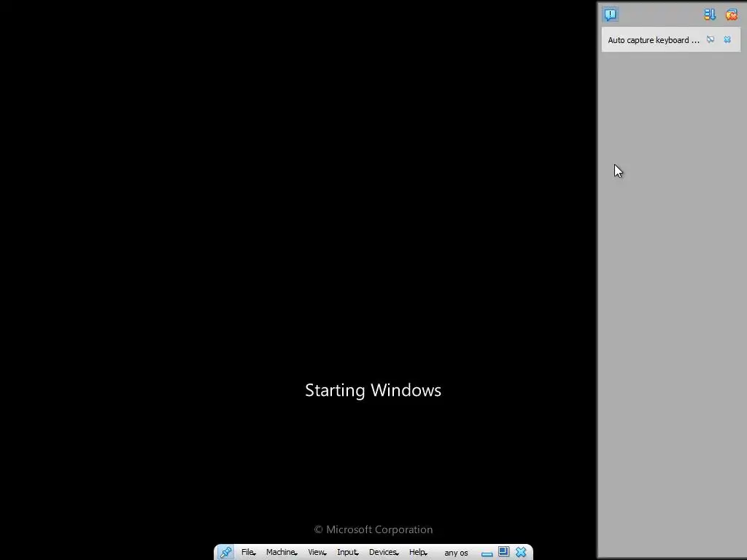Close the auto capture keyboard notification
Screen dimensions: 747x560
[727, 39]
